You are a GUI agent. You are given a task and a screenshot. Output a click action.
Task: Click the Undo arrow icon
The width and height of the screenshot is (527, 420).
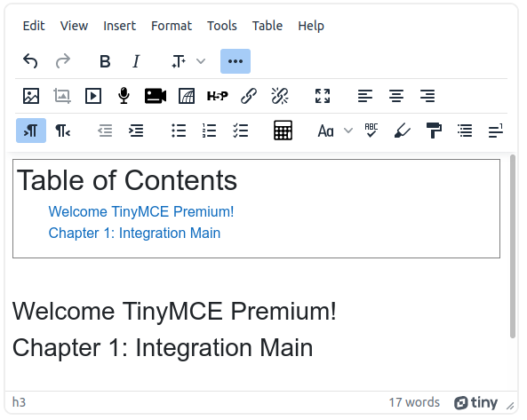[30, 61]
